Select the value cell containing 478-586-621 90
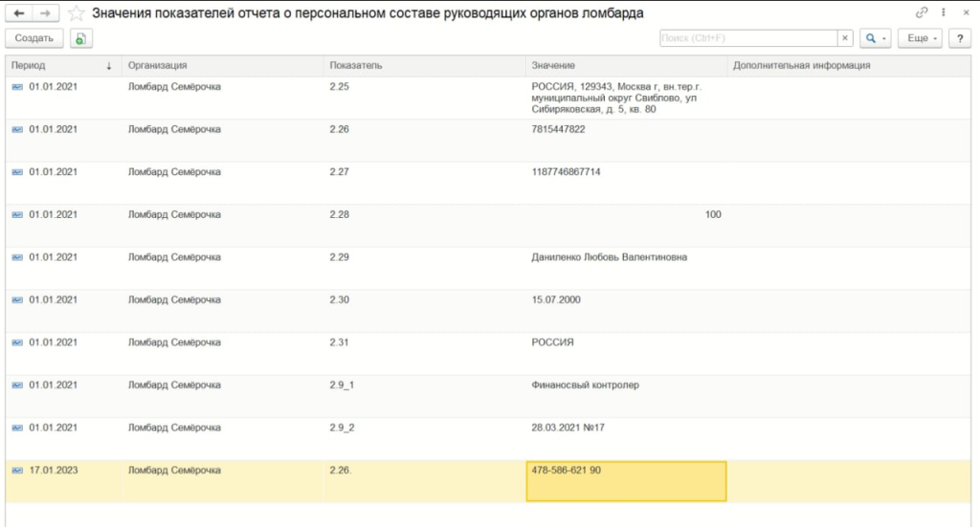980x527 pixels. point(626,480)
